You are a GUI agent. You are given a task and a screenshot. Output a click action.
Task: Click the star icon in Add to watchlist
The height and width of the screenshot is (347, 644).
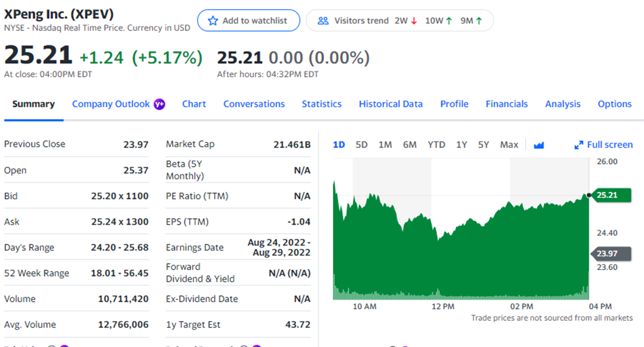pos(213,21)
